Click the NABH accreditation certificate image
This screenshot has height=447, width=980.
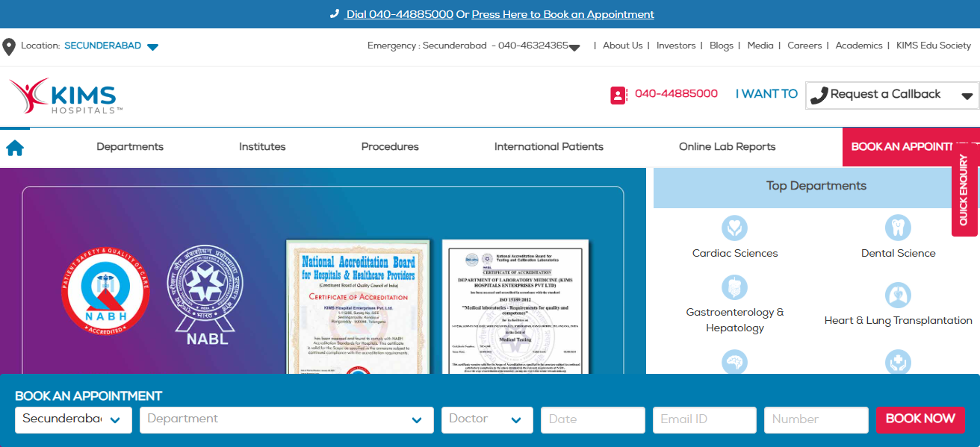click(359, 307)
